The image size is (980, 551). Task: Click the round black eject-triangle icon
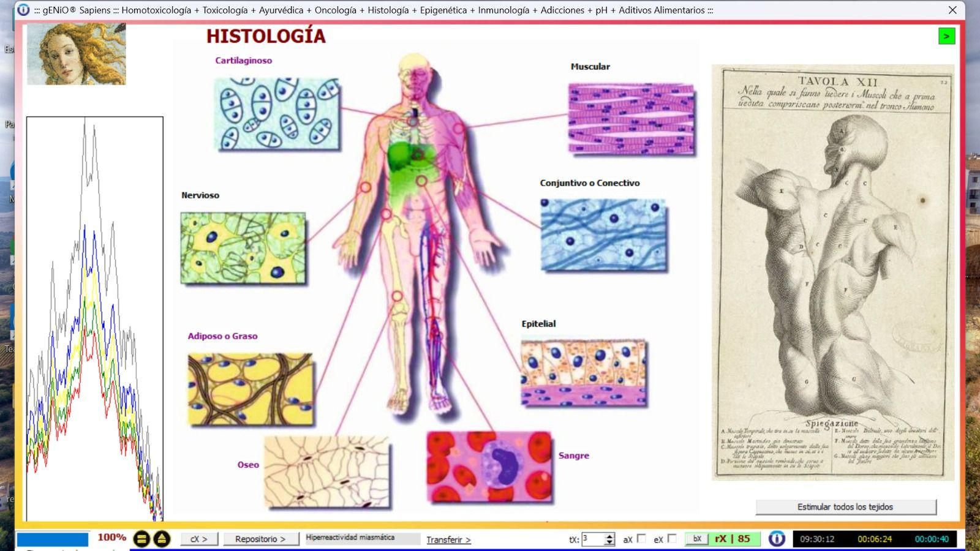click(x=162, y=539)
